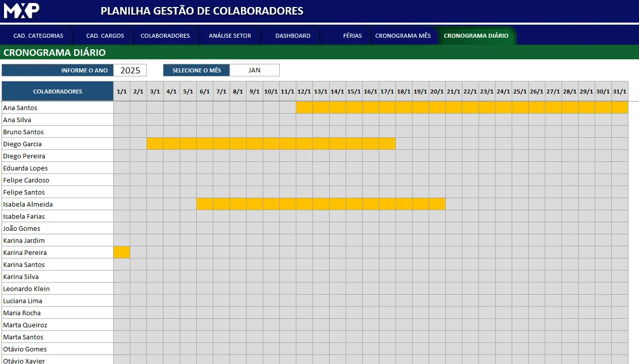Open the CAD. CATEGORIAS tab
This screenshot has width=639, height=364.
[x=38, y=36]
